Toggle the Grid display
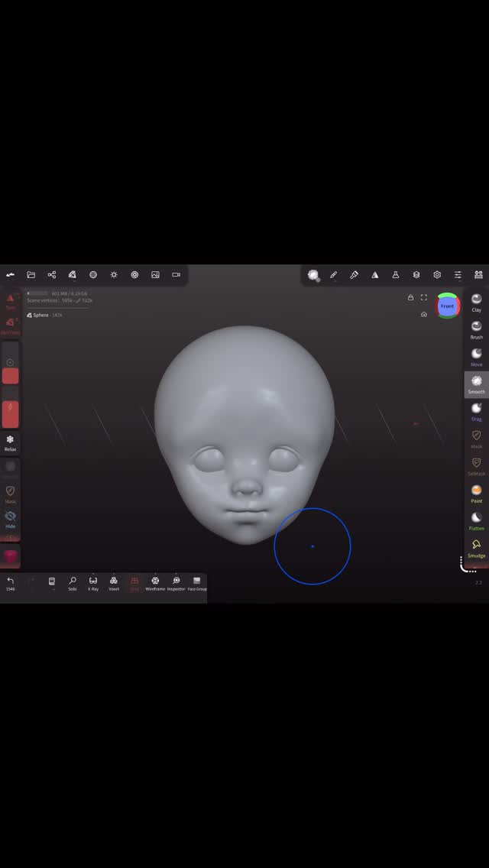489x868 pixels. [x=134, y=584]
